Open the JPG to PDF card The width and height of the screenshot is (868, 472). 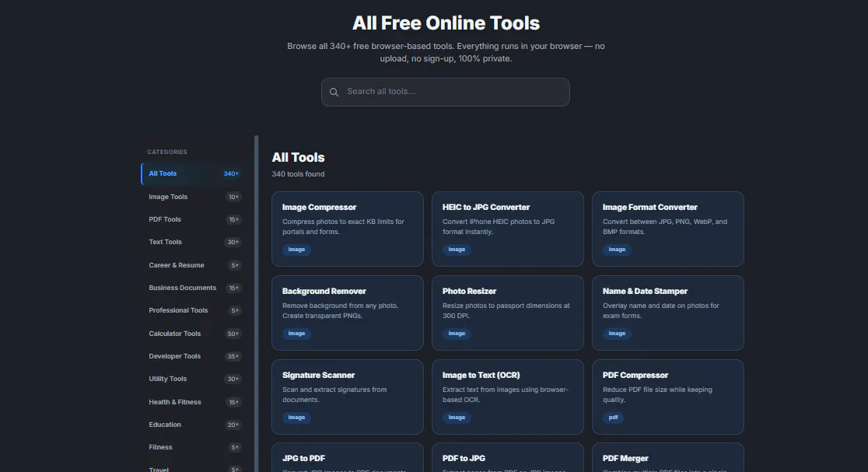tap(348, 457)
